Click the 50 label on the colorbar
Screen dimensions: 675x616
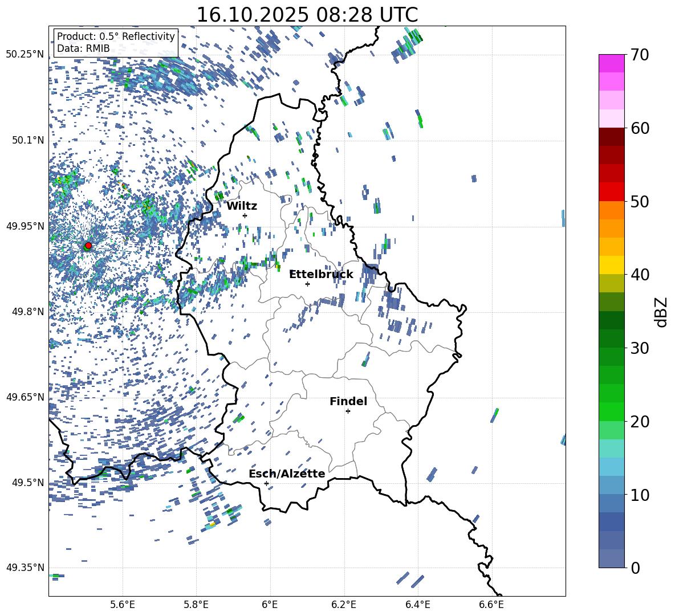[x=640, y=202]
